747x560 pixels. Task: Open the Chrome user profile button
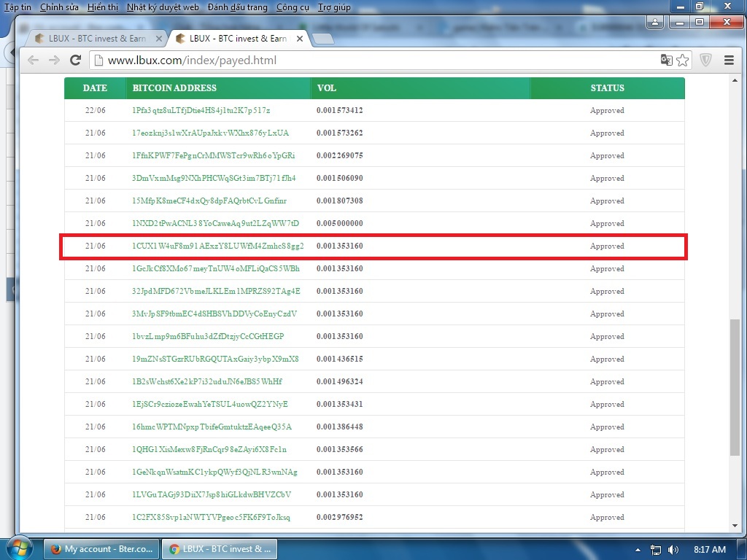[655, 22]
